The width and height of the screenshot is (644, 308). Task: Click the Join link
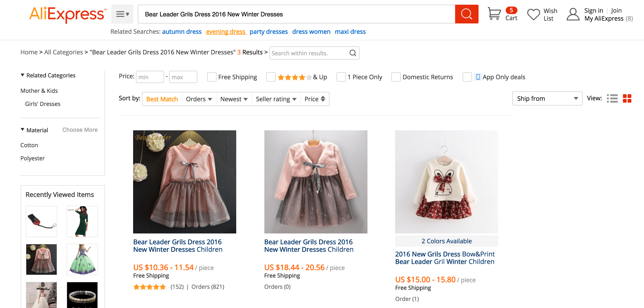pos(616,11)
